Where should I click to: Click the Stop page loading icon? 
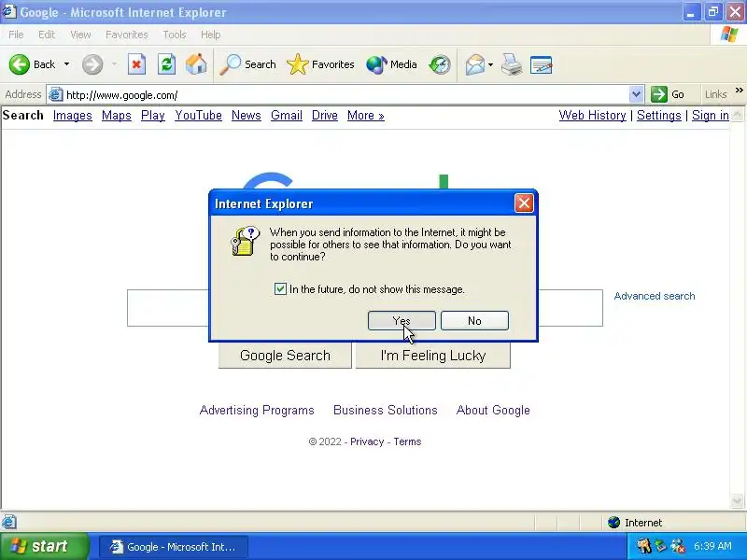pyautogui.click(x=136, y=64)
